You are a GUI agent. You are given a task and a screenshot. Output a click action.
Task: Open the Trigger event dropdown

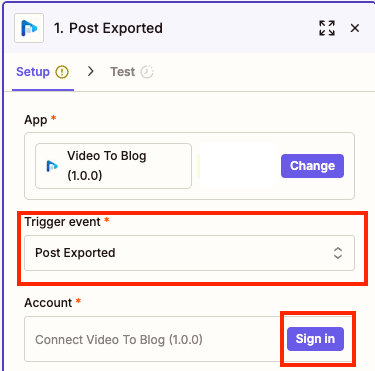[x=189, y=253]
